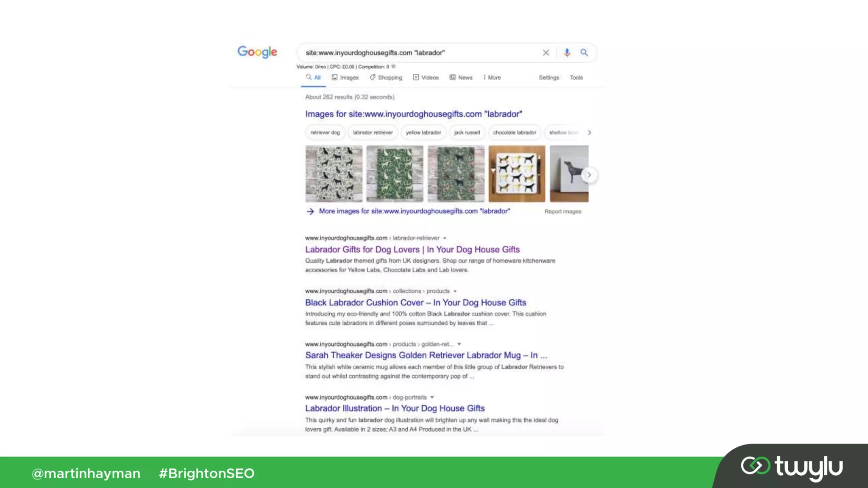Screen dimensions: 868x488
Task: Open the More search options menu
Action: (492, 78)
